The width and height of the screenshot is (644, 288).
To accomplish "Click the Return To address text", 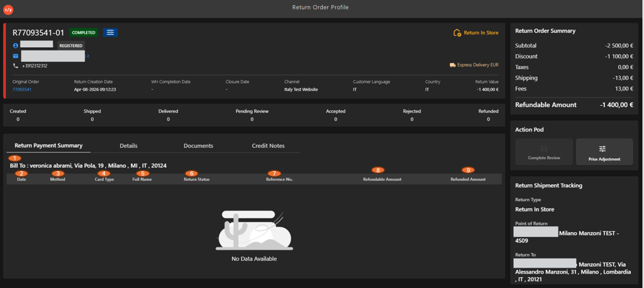I will click(x=572, y=272).
